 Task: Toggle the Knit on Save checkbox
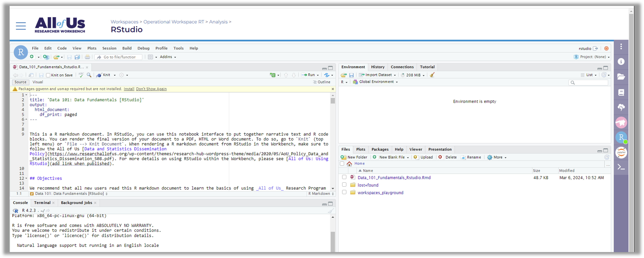[x=48, y=75]
